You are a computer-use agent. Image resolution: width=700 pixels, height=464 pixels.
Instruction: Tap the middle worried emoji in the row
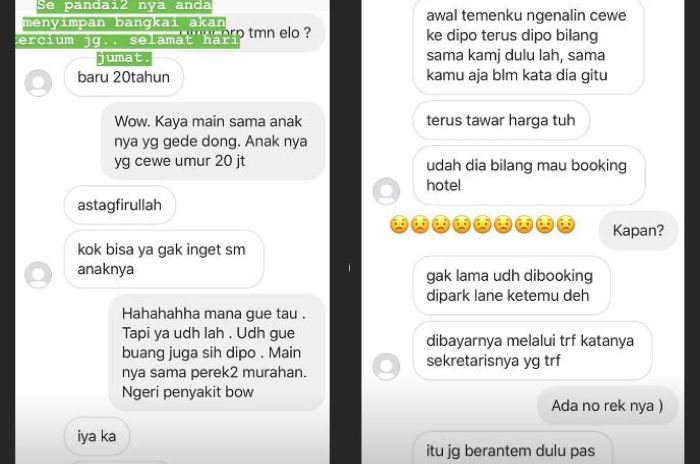[483, 225]
